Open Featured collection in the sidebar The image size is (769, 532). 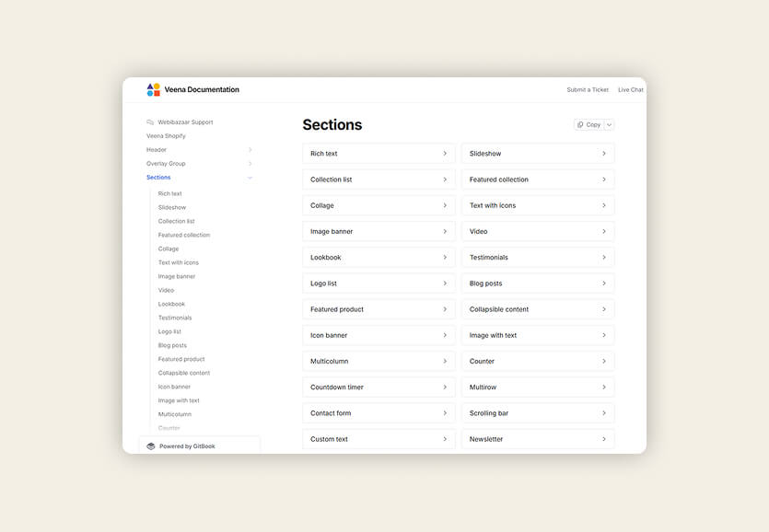(x=183, y=235)
